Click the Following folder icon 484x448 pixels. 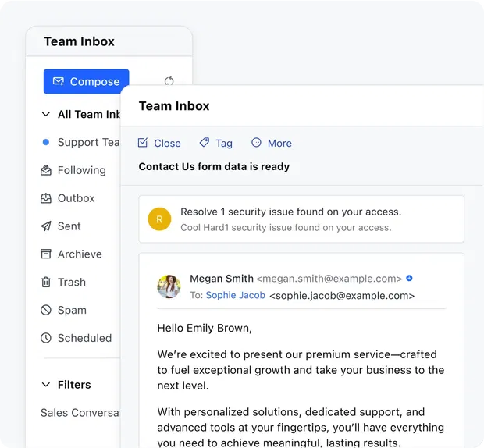click(46, 170)
